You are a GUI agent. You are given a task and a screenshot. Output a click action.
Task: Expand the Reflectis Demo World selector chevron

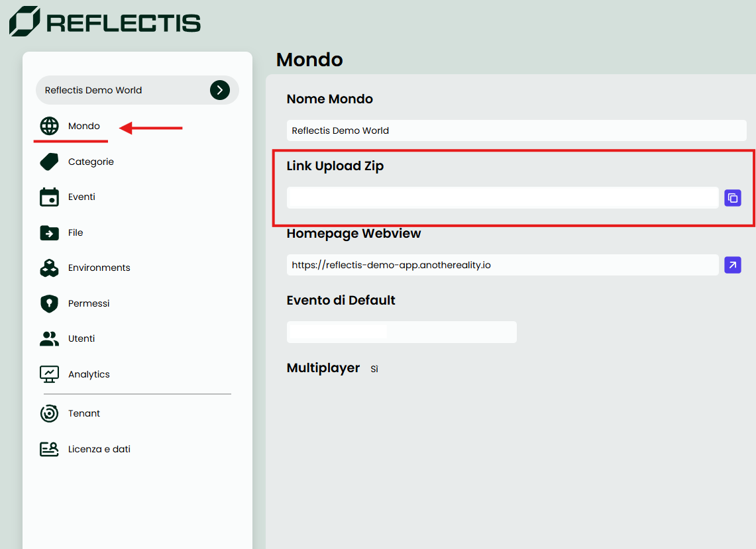(220, 90)
